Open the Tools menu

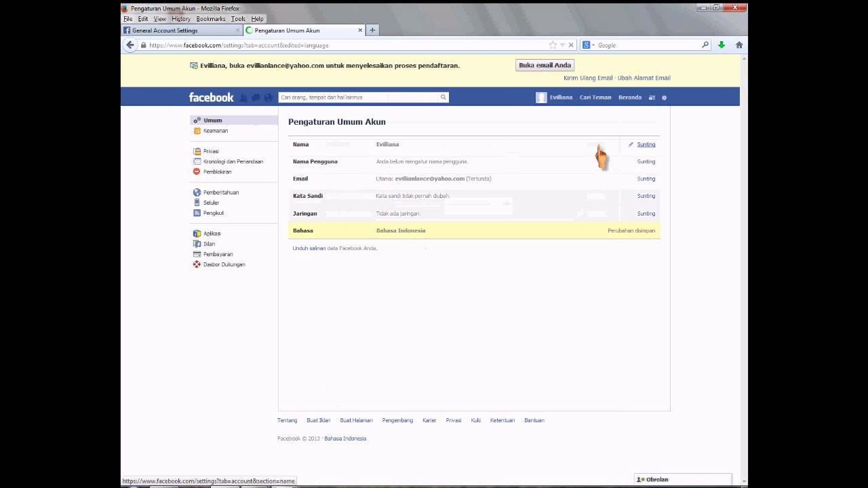(x=238, y=19)
